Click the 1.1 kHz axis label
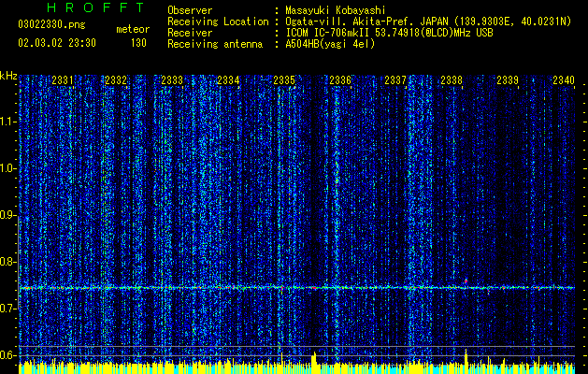 [x=8, y=122]
